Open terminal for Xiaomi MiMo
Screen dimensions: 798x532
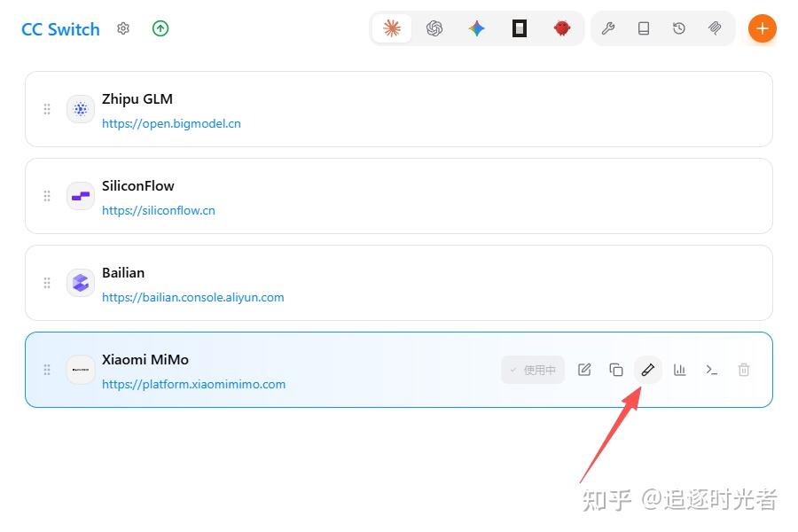click(711, 370)
